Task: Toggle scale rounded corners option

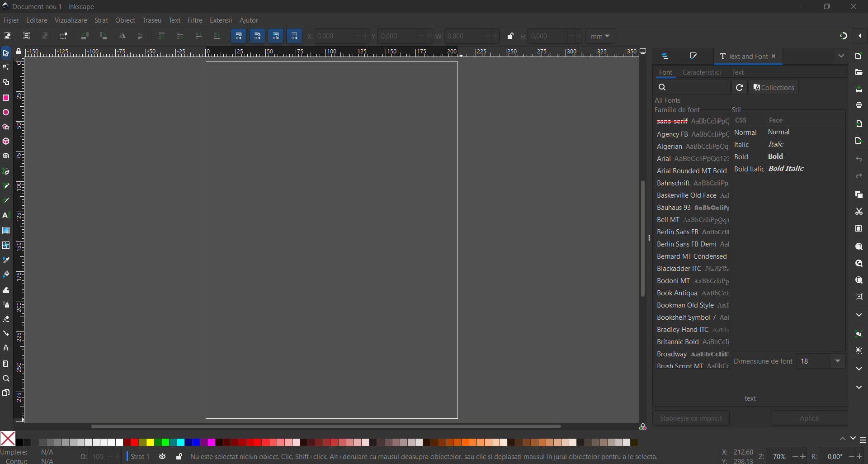Action: (x=257, y=36)
